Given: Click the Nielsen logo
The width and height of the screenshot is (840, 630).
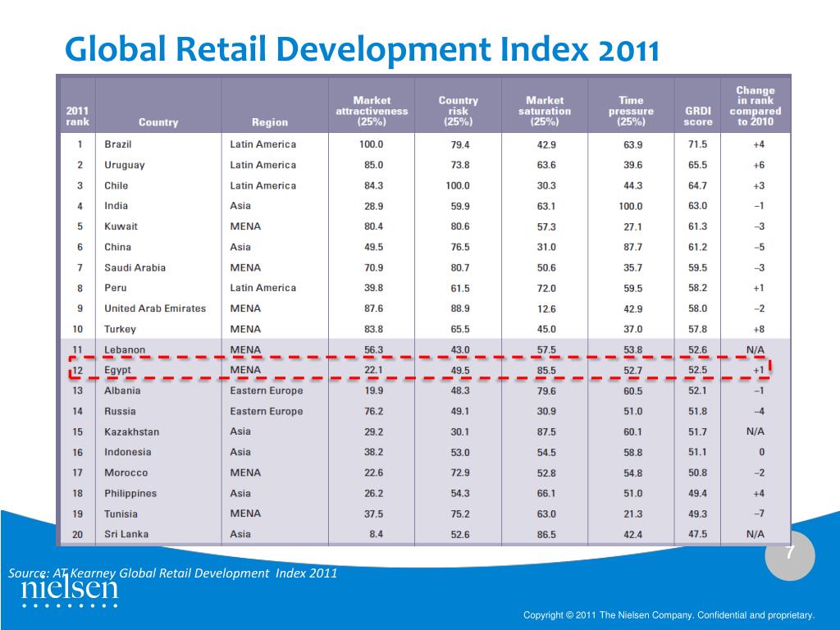Looking at the screenshot, I should tap(69, 591).
